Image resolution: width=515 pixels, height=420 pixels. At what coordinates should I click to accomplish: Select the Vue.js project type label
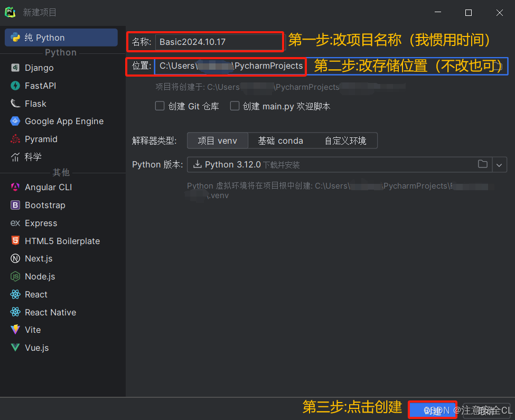coord(37,348)
